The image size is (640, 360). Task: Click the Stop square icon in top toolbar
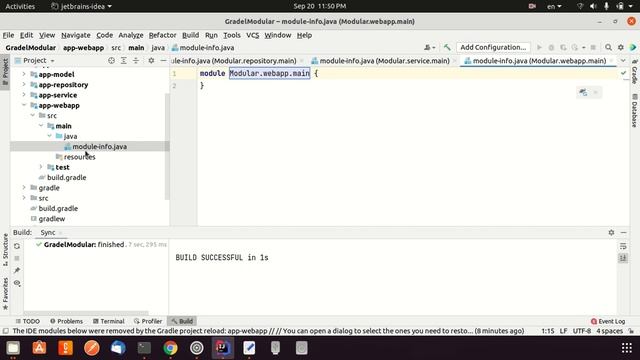pyautogui.click(x=593, y=47)
